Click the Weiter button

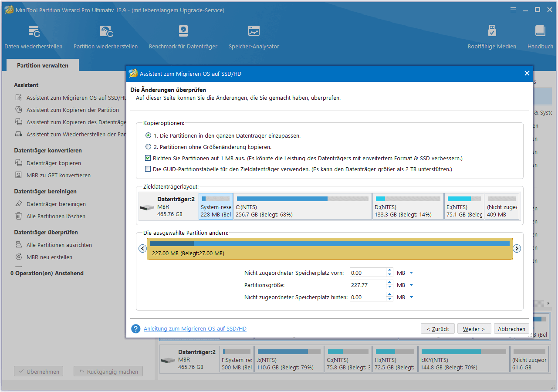click(474, 329)
